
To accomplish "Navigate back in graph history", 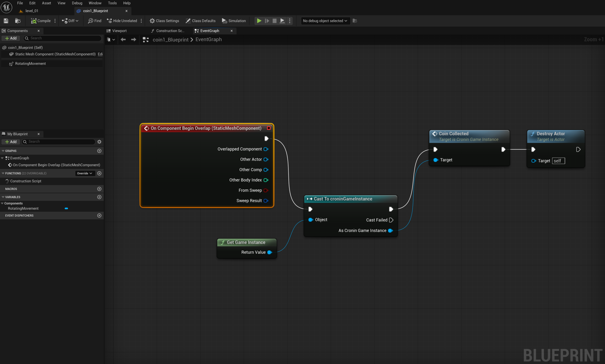I will click(x=123, y=39).
